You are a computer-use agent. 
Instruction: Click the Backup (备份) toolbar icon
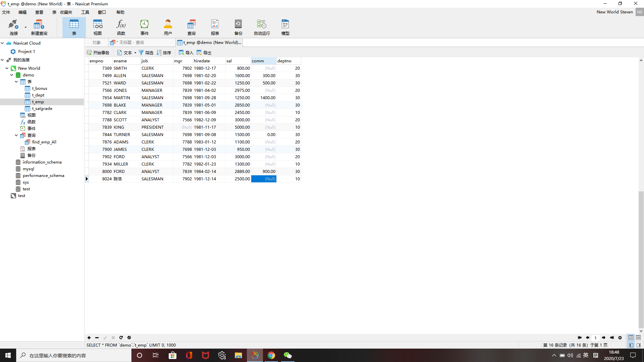(238, 27)
